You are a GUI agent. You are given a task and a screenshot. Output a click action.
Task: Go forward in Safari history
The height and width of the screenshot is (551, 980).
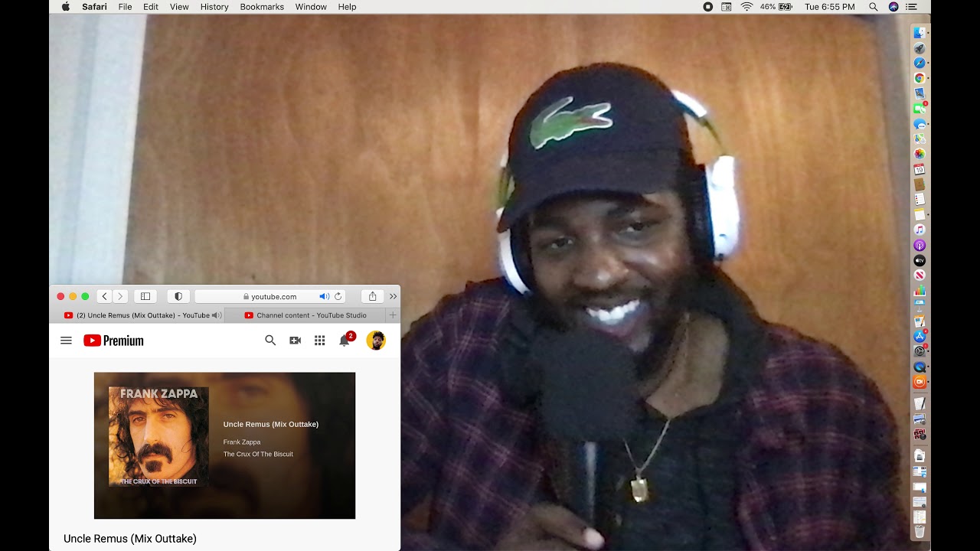point(119,296)
